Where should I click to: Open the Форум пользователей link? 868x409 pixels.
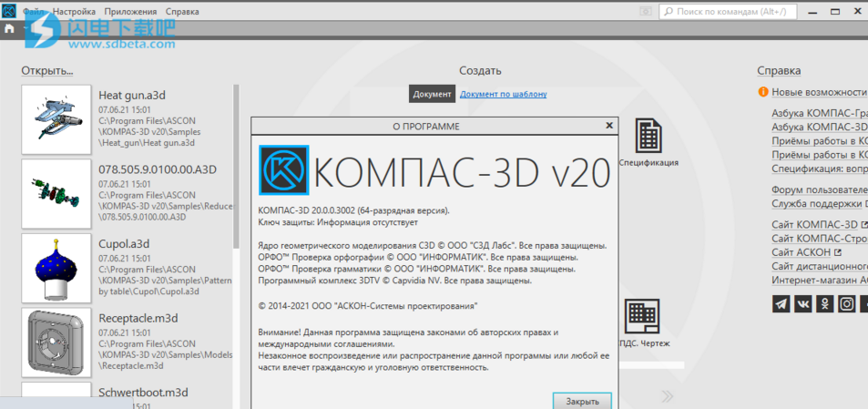pyautogui.click(x=820, y=189)
